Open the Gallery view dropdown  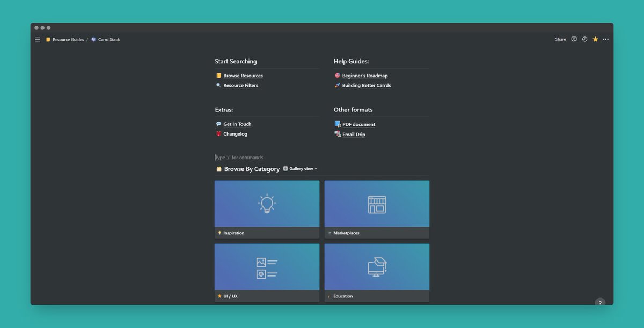(301, 168)
